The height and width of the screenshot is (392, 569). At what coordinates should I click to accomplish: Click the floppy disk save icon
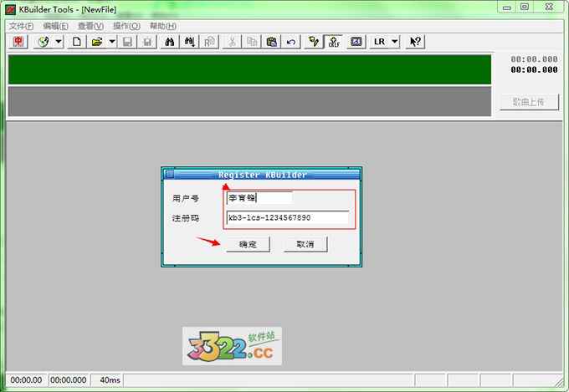127,42
